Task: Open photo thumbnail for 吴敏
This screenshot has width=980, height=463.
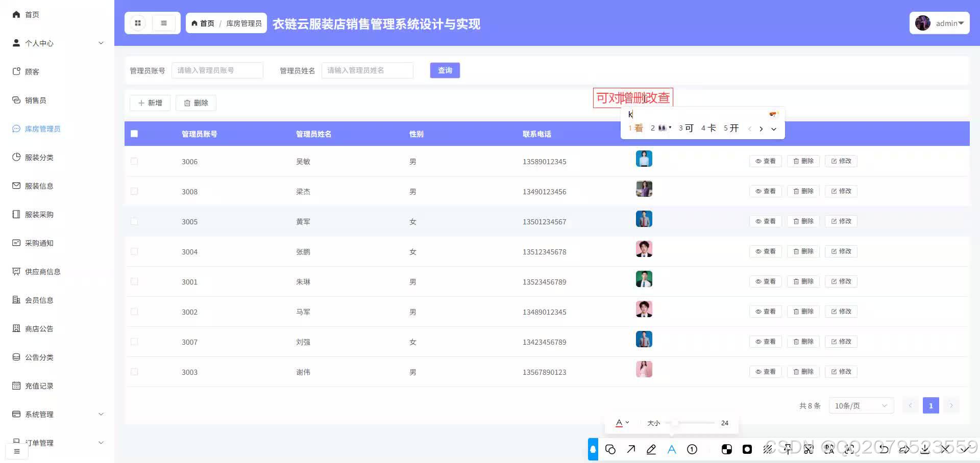Action: 644,159
